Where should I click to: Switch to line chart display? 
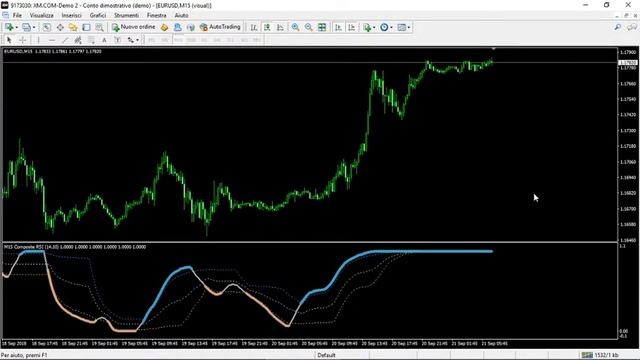click(280, 27)
